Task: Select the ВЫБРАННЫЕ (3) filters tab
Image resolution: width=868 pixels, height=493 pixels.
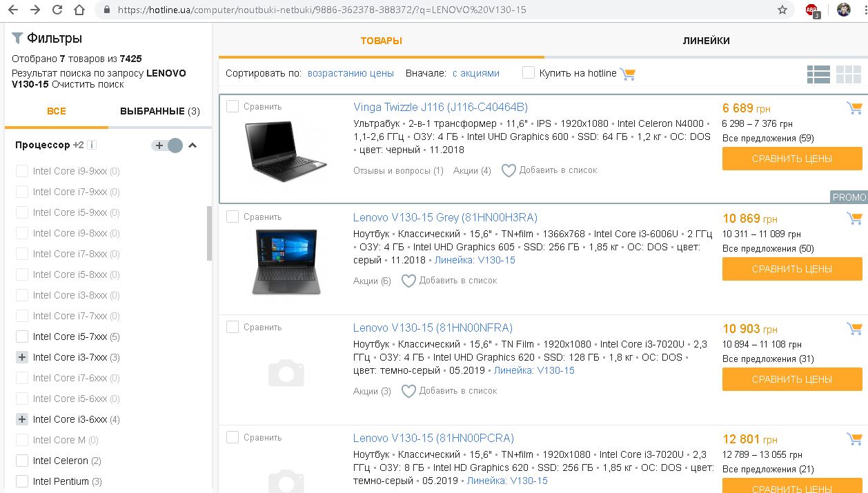Action: pyautogui.click(x=160, y=111)
